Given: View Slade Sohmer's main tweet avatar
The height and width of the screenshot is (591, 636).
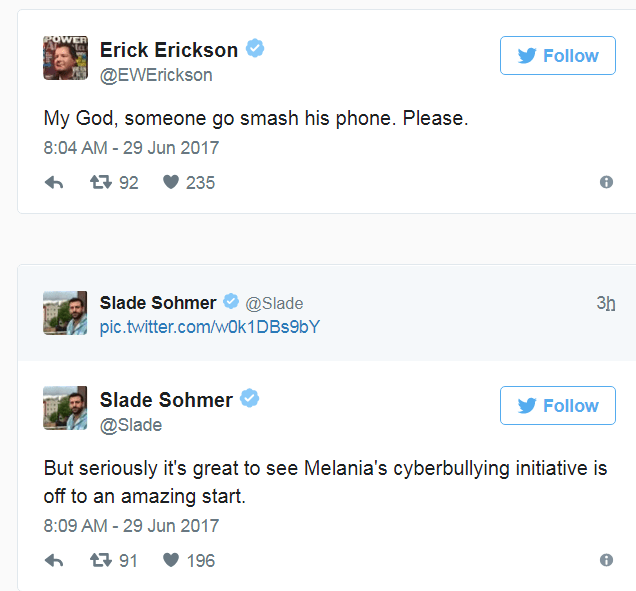Looking at the screenshot, I should tap(65, 408).
